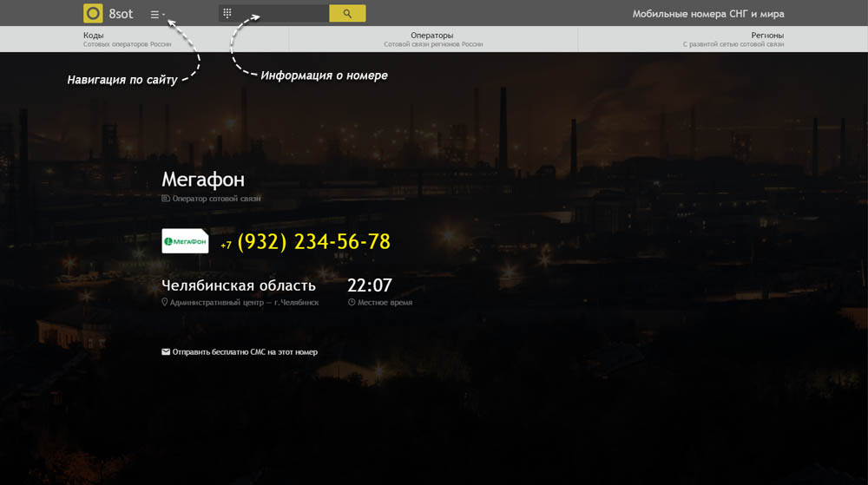Click the location pin icon
Screen dimensions: 868x485
tap(164, 302)
